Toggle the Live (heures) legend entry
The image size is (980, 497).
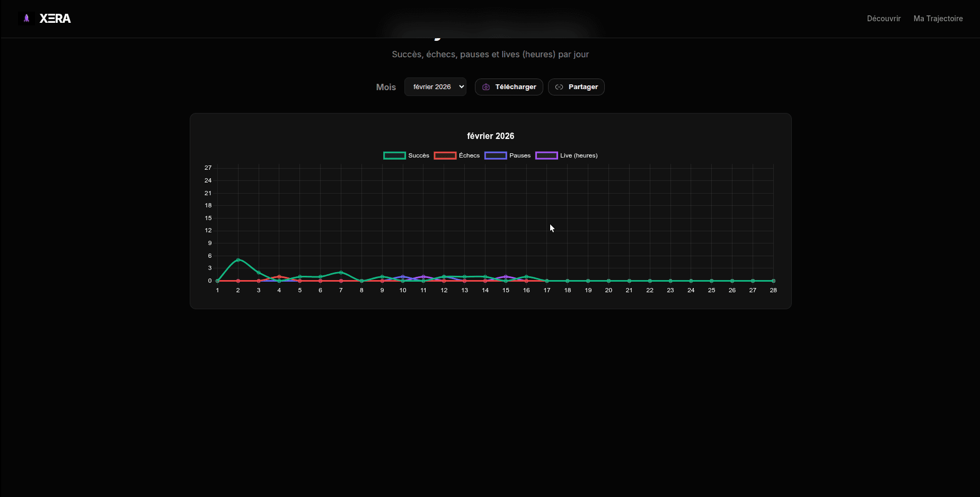(x=579, y=155)
